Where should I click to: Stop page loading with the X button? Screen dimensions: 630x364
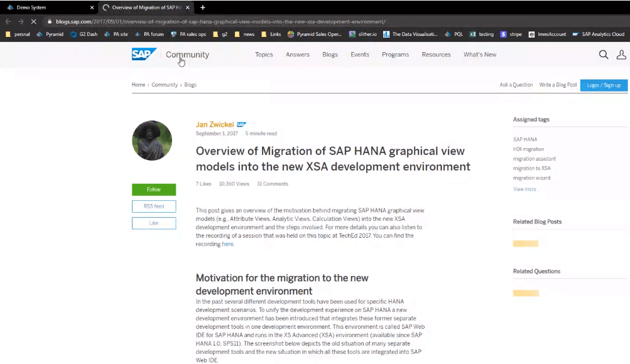[34, 22]
